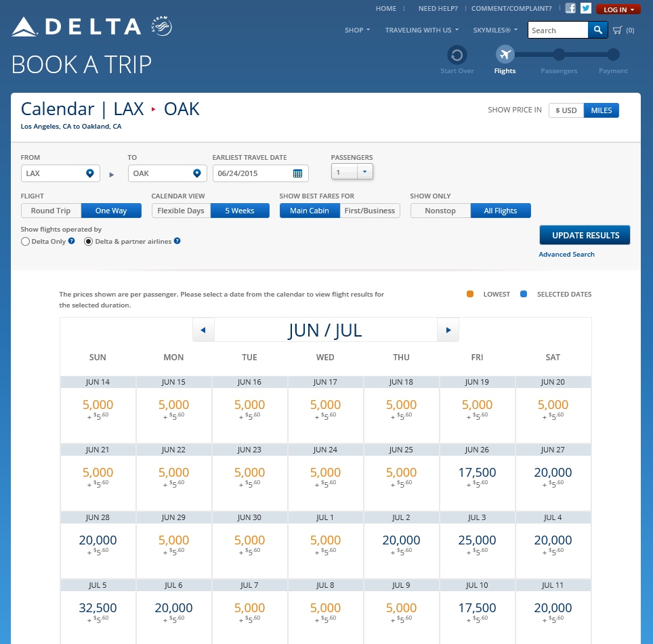This screenshot has height=644, width=653.
Task: Show only Nonstop flights
Action: pos(440,211)
